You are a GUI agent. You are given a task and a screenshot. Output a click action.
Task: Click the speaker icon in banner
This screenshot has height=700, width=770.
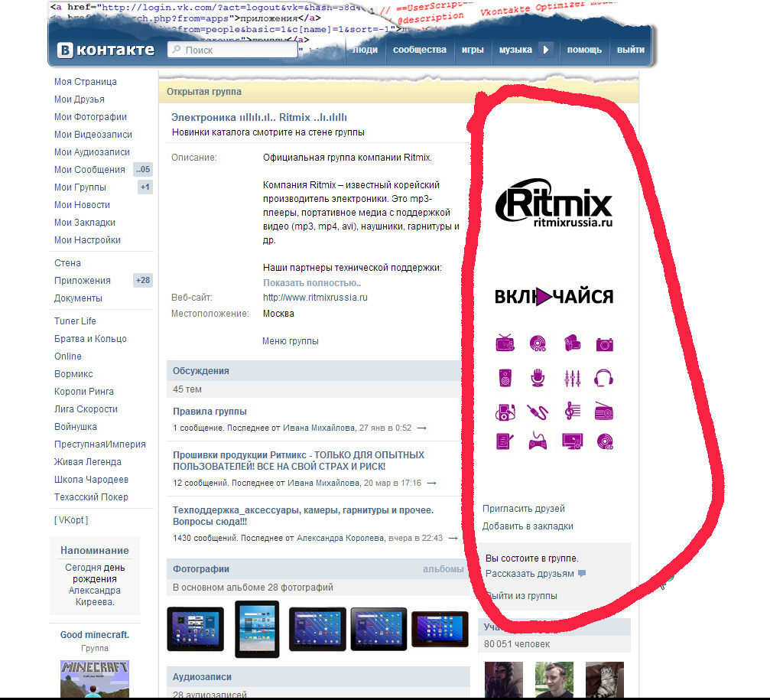pos(505,378)
